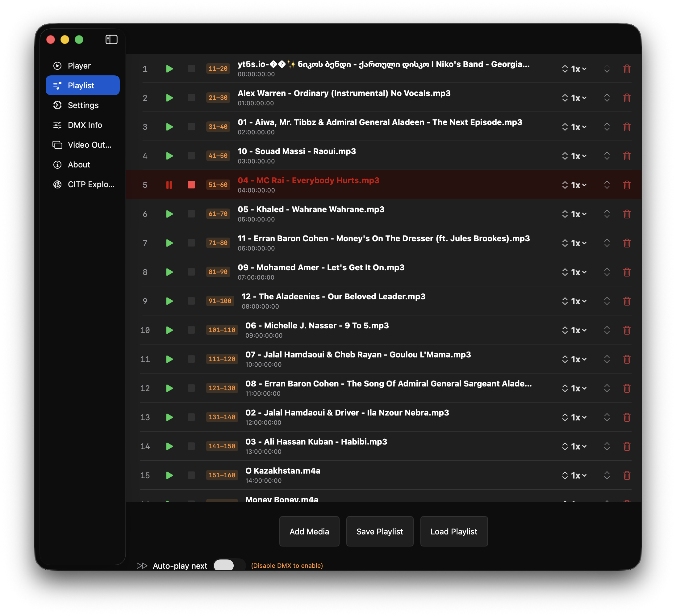This screenshot has height=616, width=676.
Task: Play track 13 Ila Nzour Nebra
Action: point(169,417)
